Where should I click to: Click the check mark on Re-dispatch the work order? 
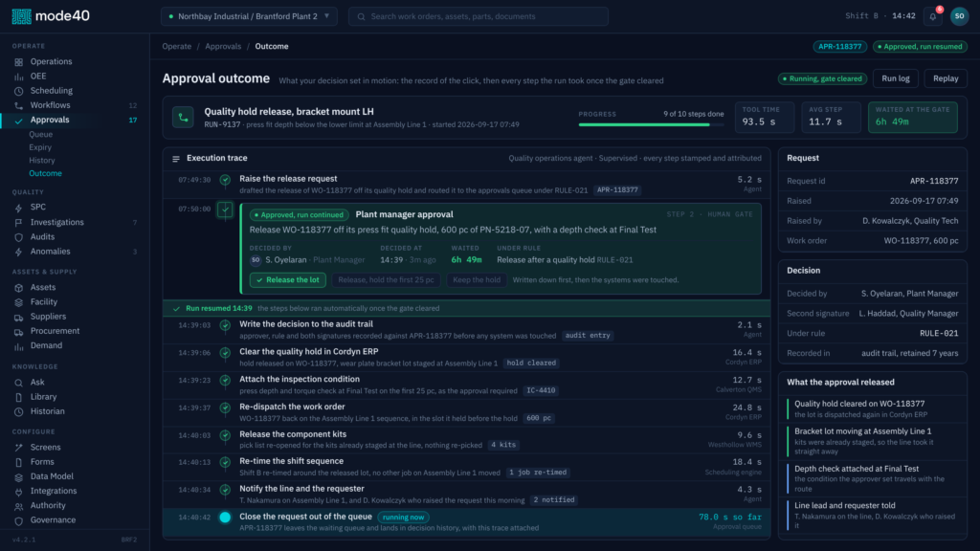[225, 408]
